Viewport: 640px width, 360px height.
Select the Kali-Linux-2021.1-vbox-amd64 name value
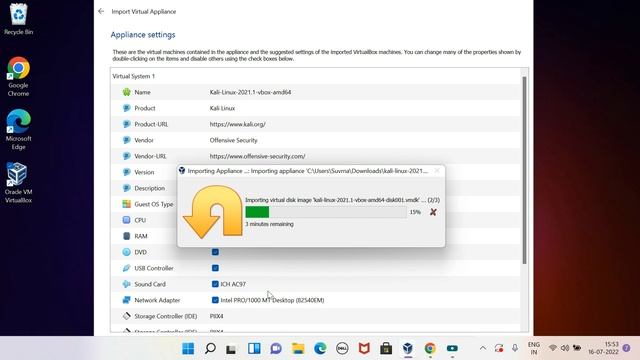pyautogui.click(x=250, y=92)
